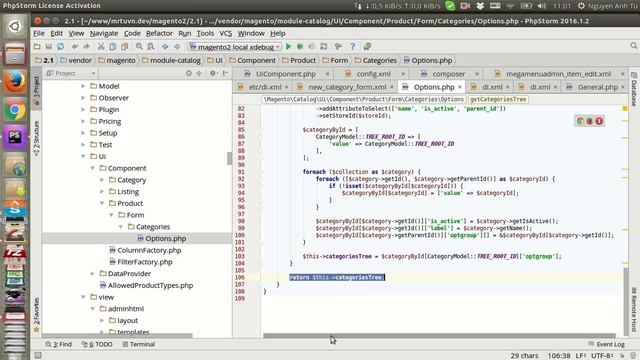The height and width of the screenshot is (360, 640).
Task: Click the module-catalog breadcrumb
Action: (x=171, y=60)
